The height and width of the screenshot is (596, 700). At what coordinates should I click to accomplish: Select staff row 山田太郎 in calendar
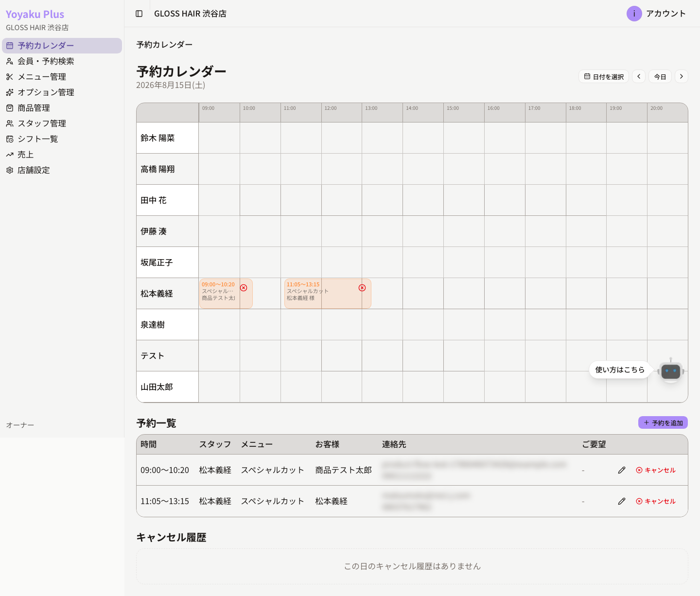click(167, 387)
